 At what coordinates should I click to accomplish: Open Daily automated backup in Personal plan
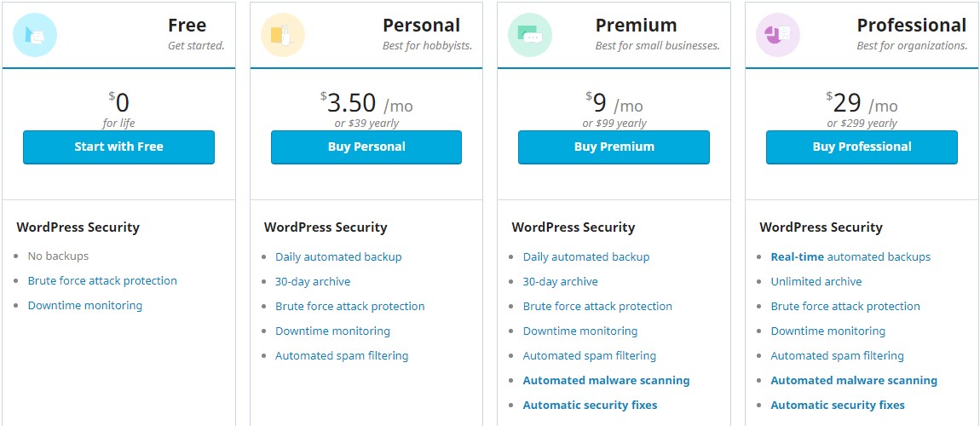click(x=339, y=256)
